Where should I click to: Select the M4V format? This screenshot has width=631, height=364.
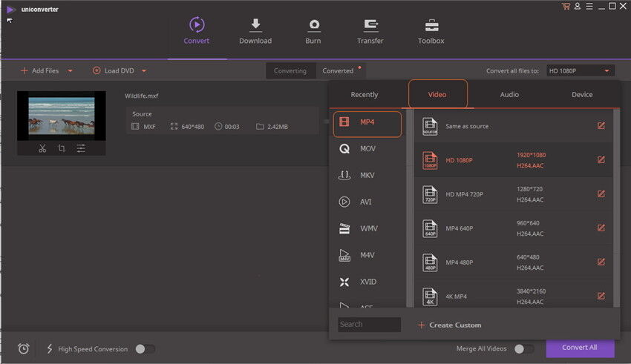click(x=367, y=255)
